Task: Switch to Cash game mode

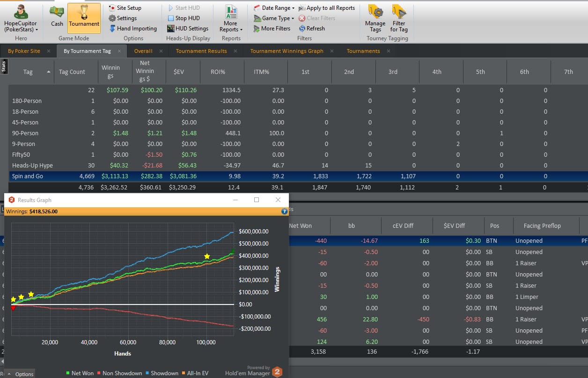Action: (x=57, y=17)
